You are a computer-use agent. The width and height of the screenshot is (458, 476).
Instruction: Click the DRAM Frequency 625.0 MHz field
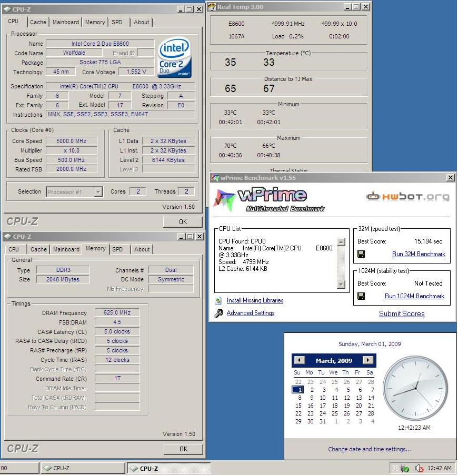pos(117,312)
